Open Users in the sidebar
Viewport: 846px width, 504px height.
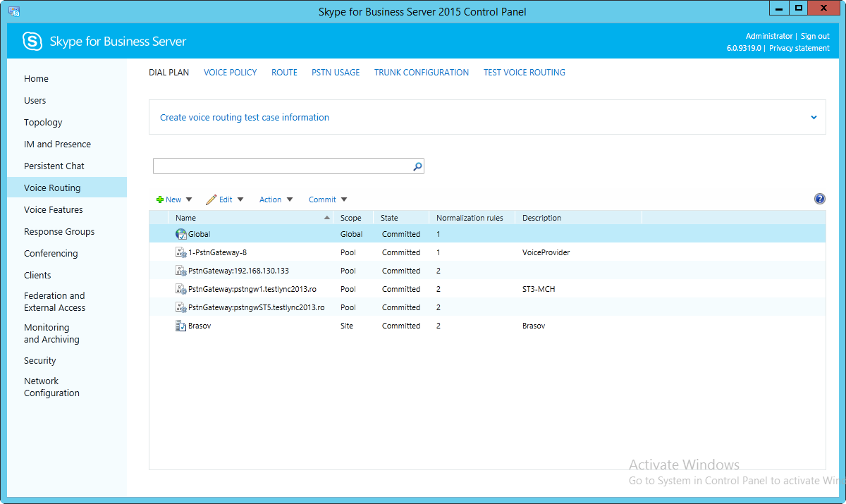35,101
